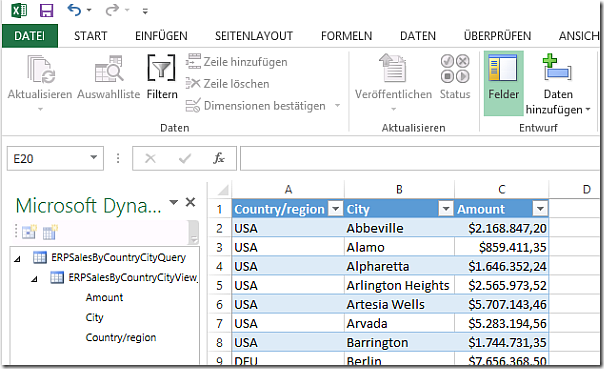Image resolution: width=604 pixels, height=369 pixels.
Task: Click the cell containing Arvada
Action: click(x=399, y=324)
